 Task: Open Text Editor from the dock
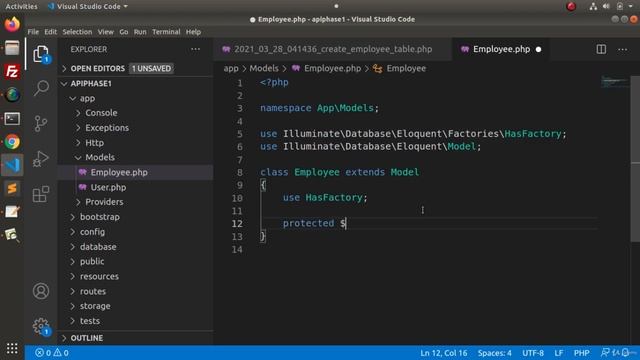point(12,212)
